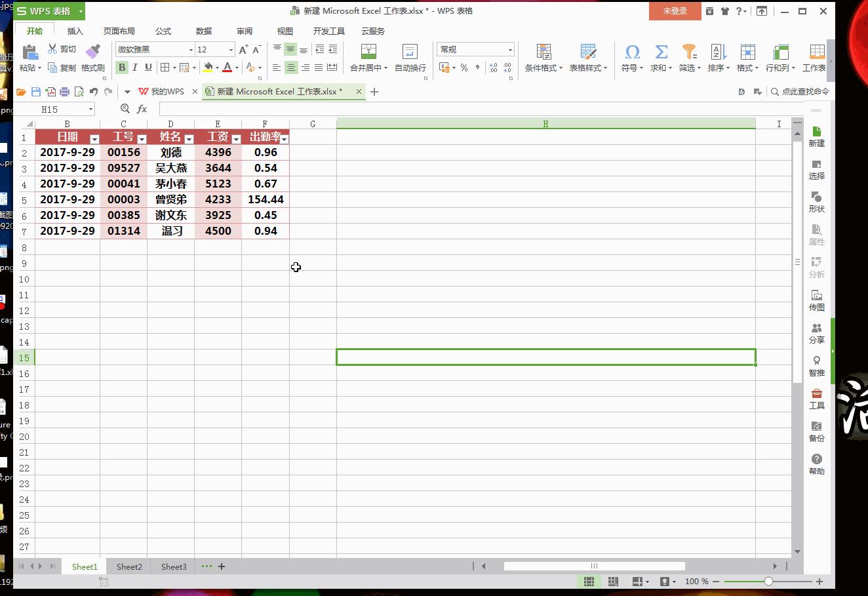Click the Conditional Formatting (条件格式) icon
868x596 pixels.
[x=543, y=52]
